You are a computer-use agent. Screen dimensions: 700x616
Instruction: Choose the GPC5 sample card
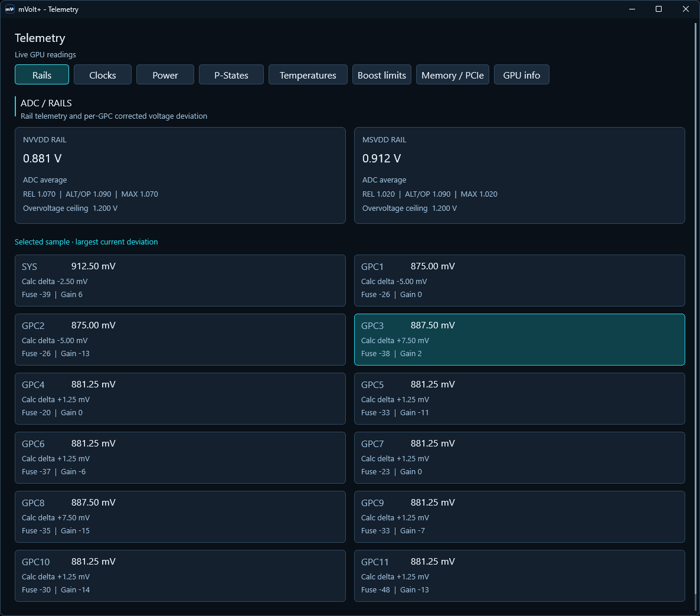519,399
